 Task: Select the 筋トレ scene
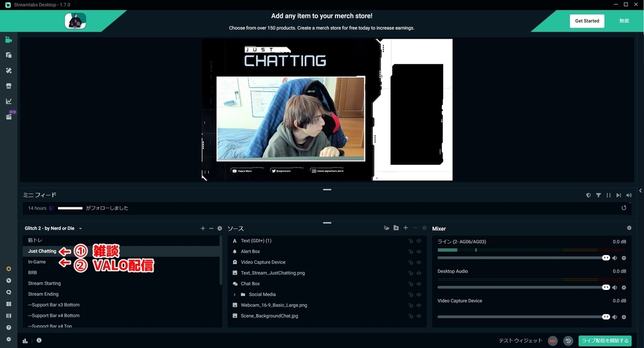point(121,241)
